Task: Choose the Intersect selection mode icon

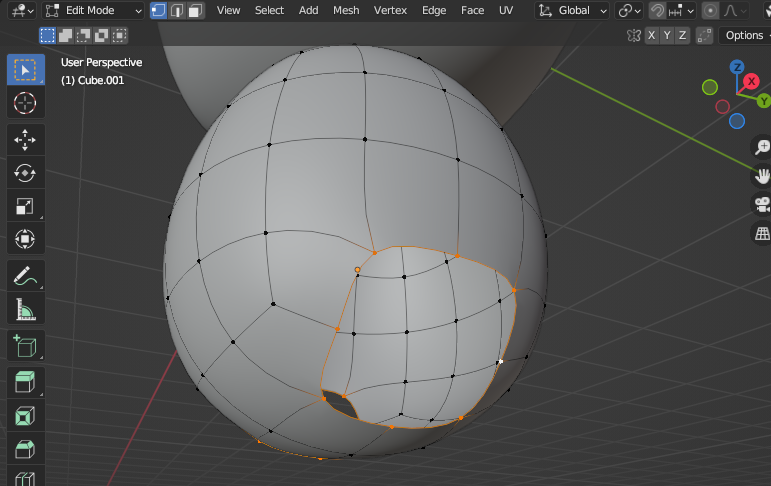Action: (x=119, y=35)
